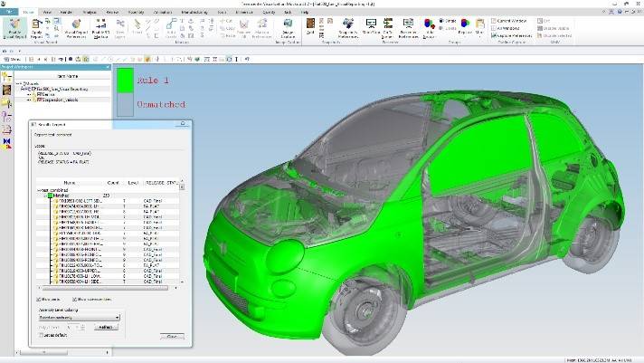
Task: Open the File tab
Action: click(9, 12)
